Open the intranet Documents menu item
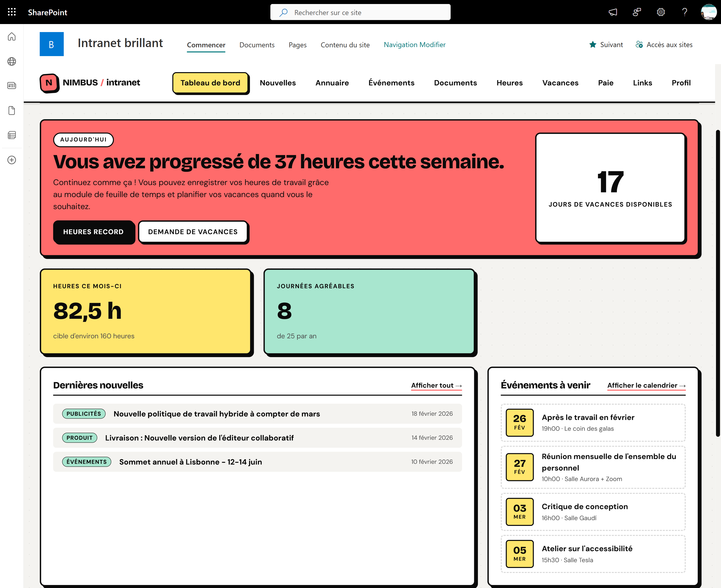721x588 pixels. 455,83
